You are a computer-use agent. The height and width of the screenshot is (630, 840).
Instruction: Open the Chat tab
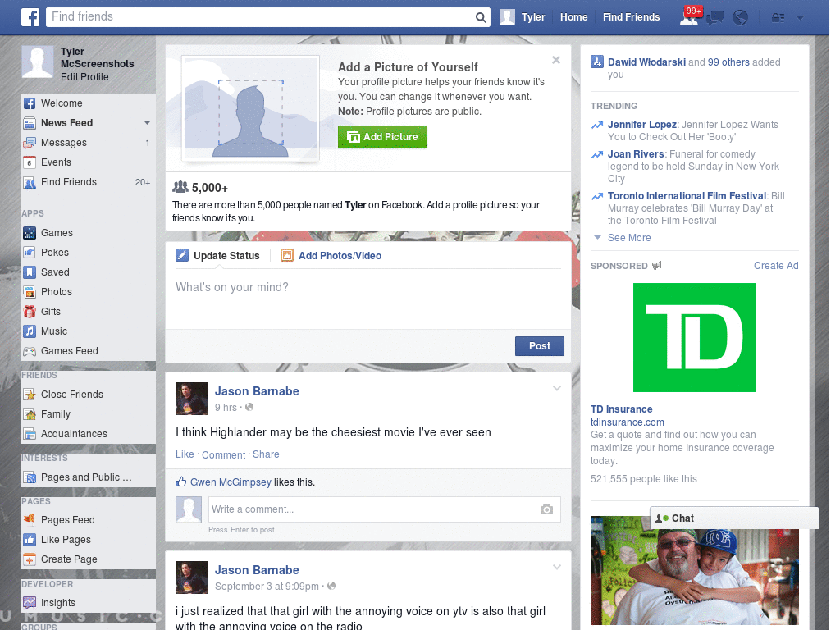(x=734, y=518)
